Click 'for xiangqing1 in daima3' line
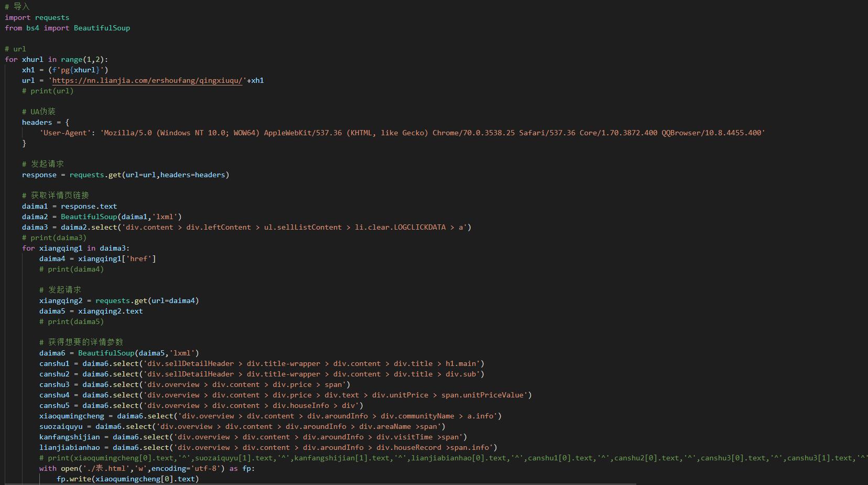 pos(75,248)
